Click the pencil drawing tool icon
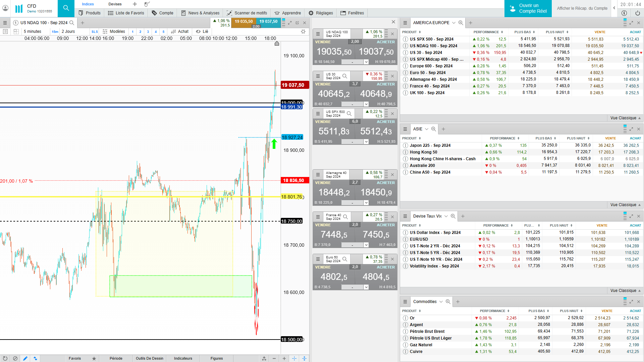 (x=25, y=358)
